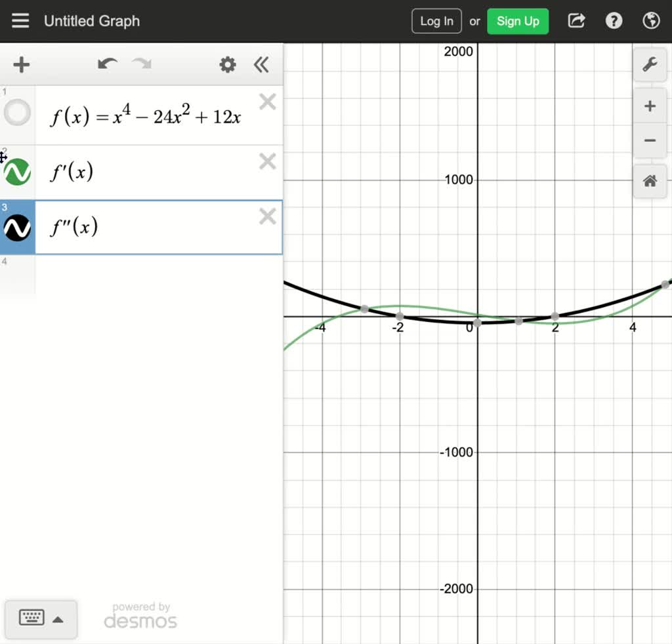This screenshot has width=672, height=644.
Task: Click the Sign Up button
Action: point(518,20)
